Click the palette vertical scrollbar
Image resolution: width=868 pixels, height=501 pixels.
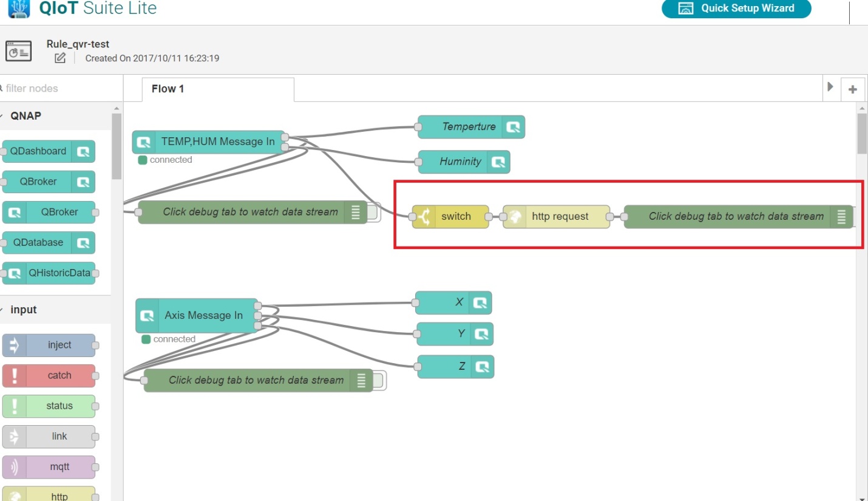116,146
